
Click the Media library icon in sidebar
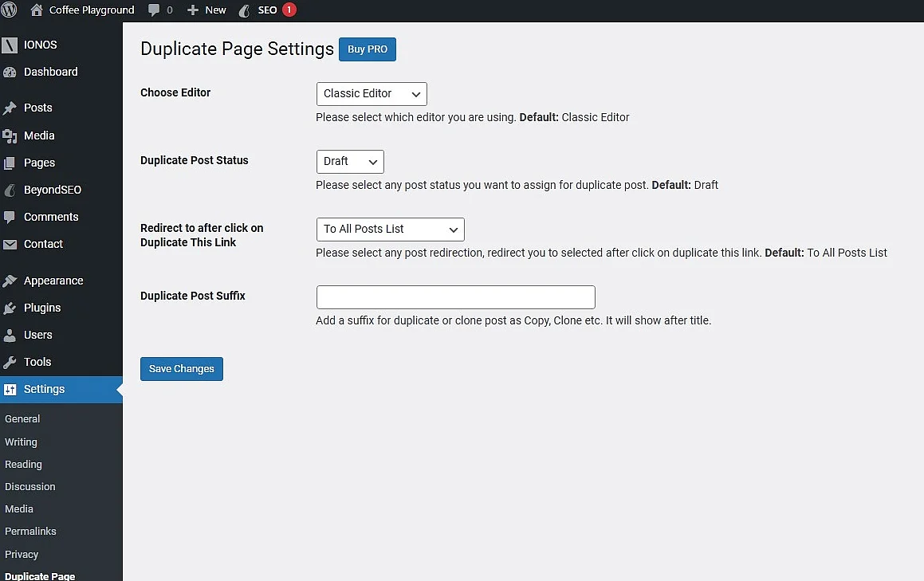point(10,135)
